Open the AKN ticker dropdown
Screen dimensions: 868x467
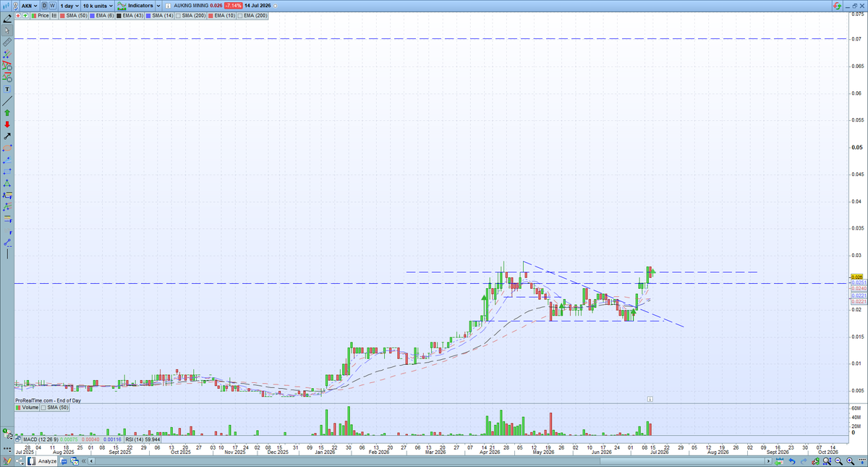point(29,6)
